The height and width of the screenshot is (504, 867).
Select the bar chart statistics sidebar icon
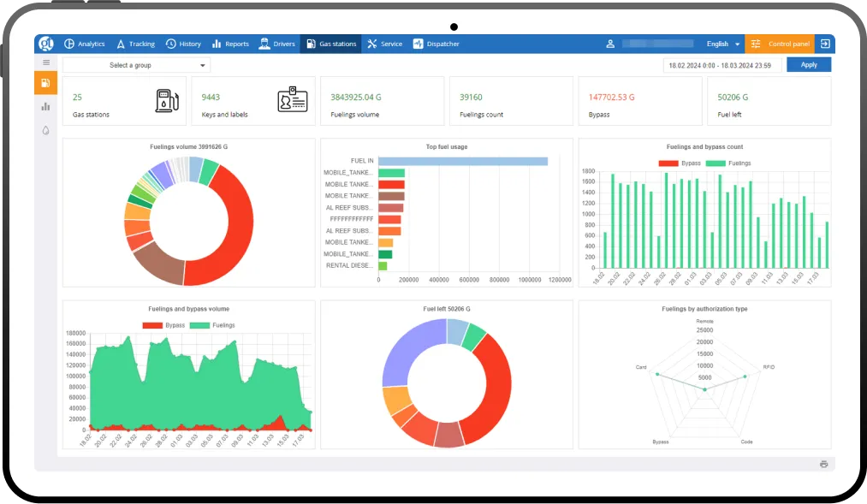tap(45, 106)
